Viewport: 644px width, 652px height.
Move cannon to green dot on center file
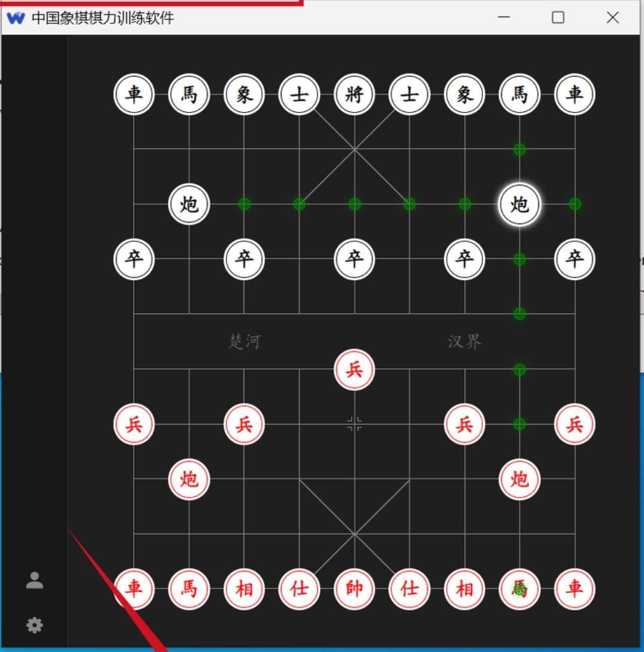pyautogui.click(x=355, y=204)
